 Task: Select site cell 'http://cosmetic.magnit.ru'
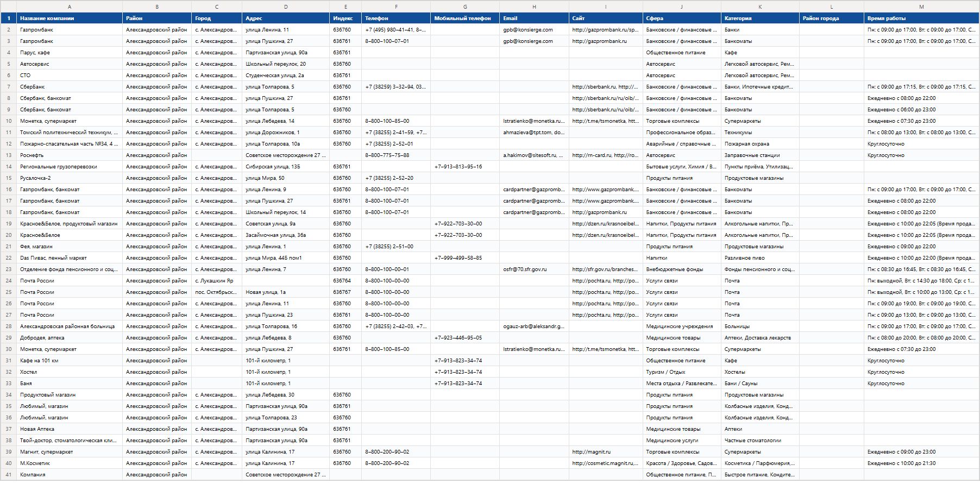pyautogui.click(x=606, y=463)
